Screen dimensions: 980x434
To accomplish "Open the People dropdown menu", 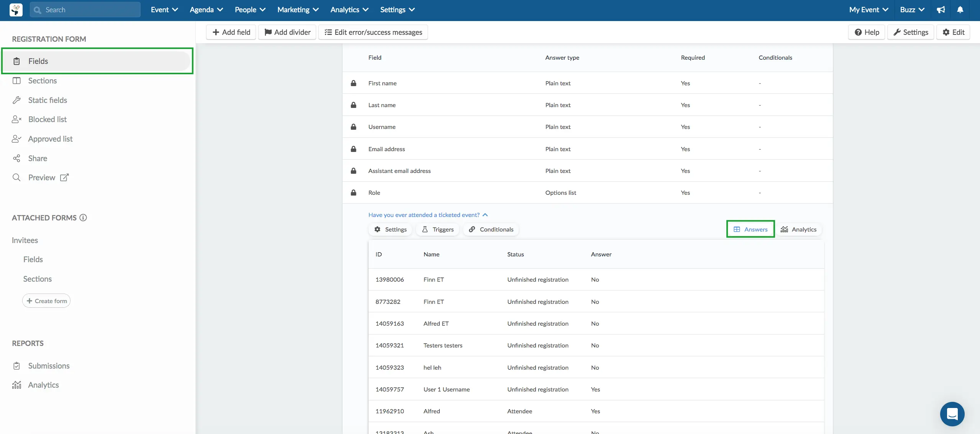I will 250,10.
